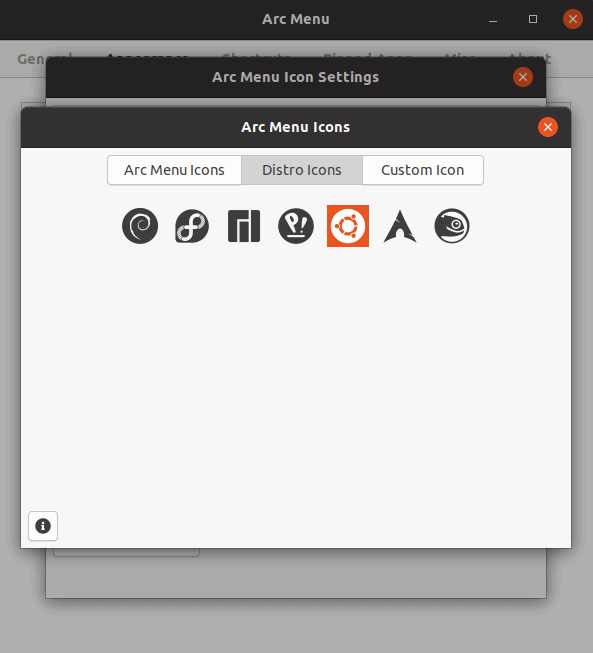Open the partially hidden General tab
This screenshot has width=593, height=653.
tap(32, 59)
